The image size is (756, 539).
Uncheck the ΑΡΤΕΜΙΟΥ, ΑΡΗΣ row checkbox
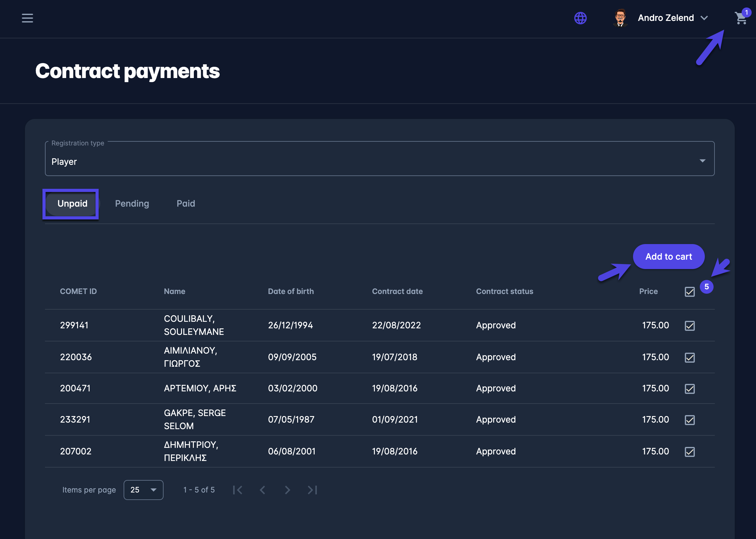pos(690,389)
